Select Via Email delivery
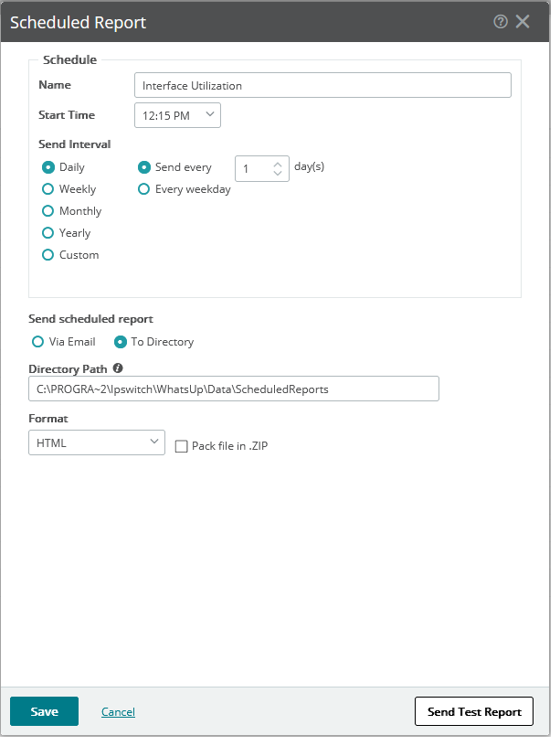Image resolution: width=560 pixels, height=746 pixels. tap(37, 342)
